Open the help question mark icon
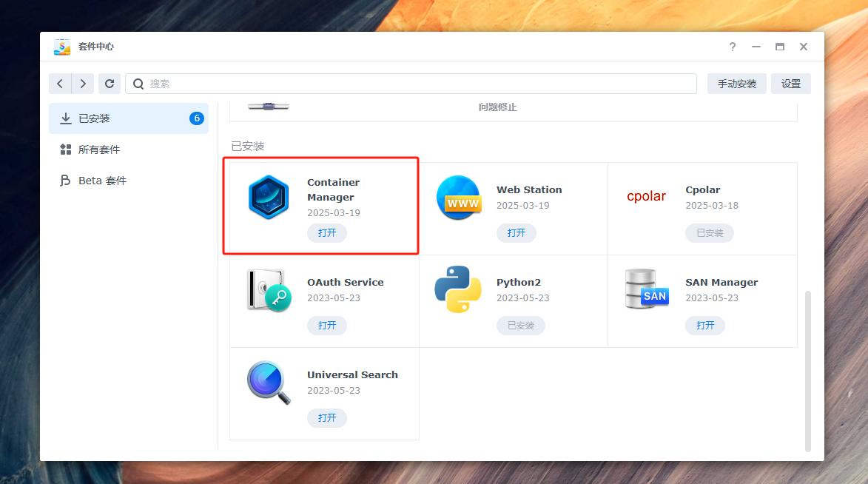This screenshot has width=868, height=484. point(732,47)
